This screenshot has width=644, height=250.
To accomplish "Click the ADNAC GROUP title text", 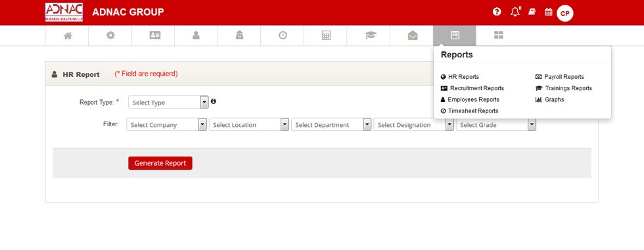I will (x=127, y=12).
